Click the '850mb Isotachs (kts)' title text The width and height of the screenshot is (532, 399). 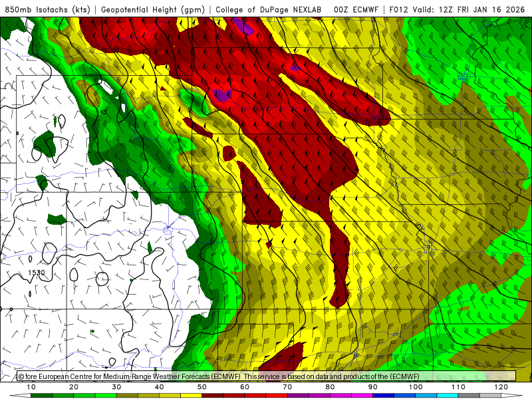[47, 10]
